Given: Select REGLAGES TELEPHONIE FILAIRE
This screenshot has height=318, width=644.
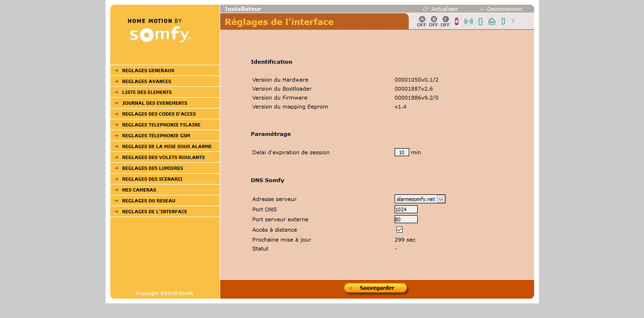Looking at the screenshot, I should click(x=165, y=125).
